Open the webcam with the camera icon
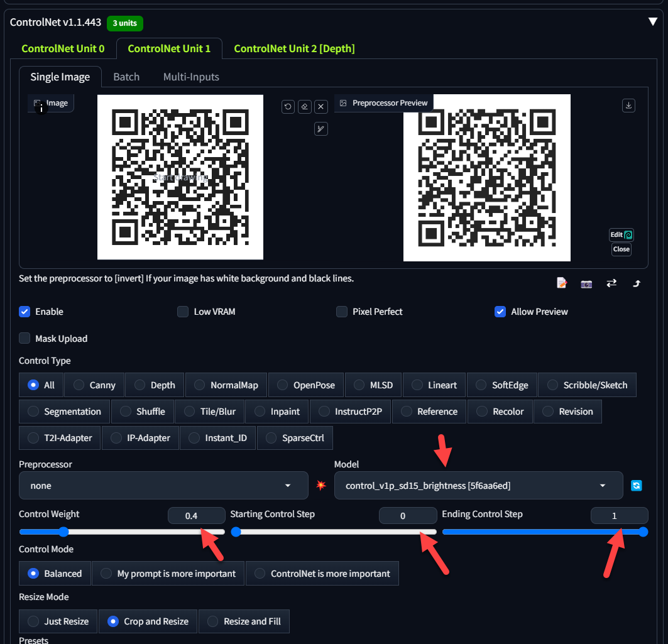The image size is (668, 644). point(586,283)
